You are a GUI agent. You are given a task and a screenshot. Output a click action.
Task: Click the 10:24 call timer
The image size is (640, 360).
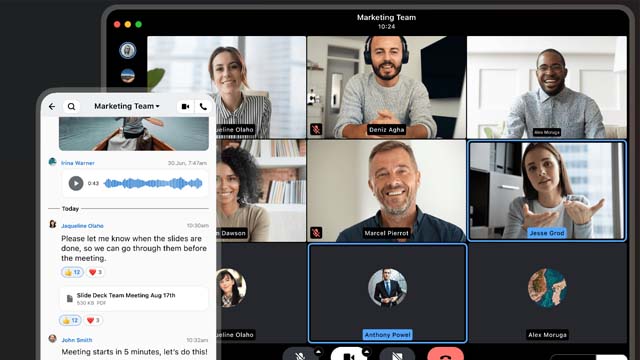tap(386, 27)
